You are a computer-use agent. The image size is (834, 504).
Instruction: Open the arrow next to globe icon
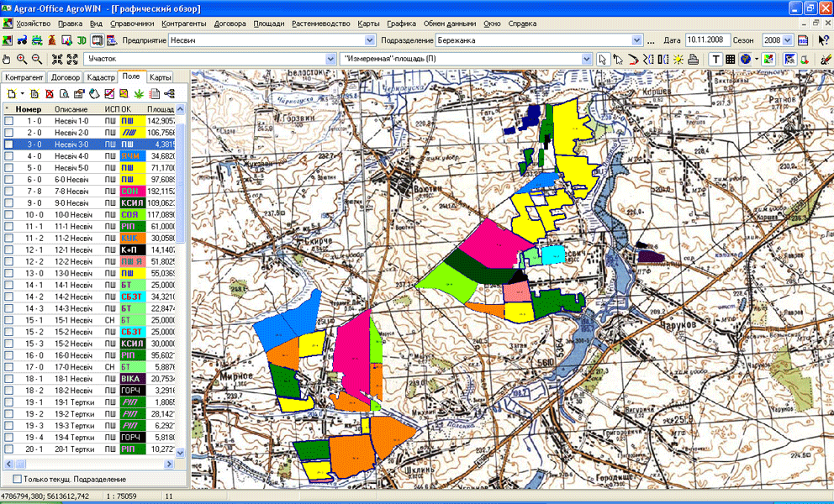pyautogui.click(x=757, y=59)
